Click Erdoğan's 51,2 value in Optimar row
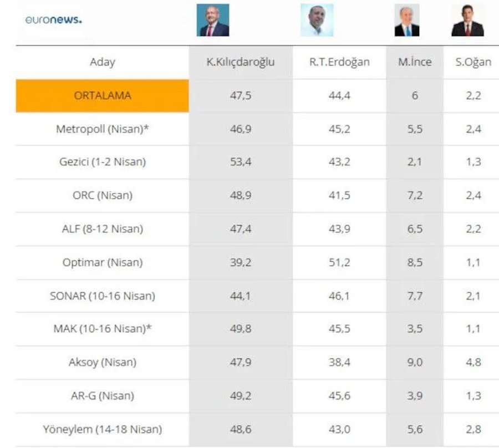499x448 pixels. [339, 263]
